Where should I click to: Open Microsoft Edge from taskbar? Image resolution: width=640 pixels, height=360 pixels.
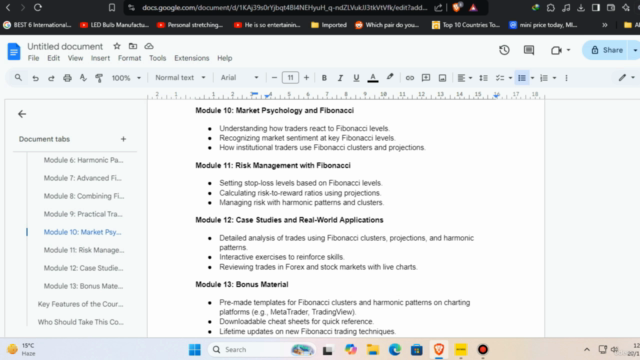395,350
